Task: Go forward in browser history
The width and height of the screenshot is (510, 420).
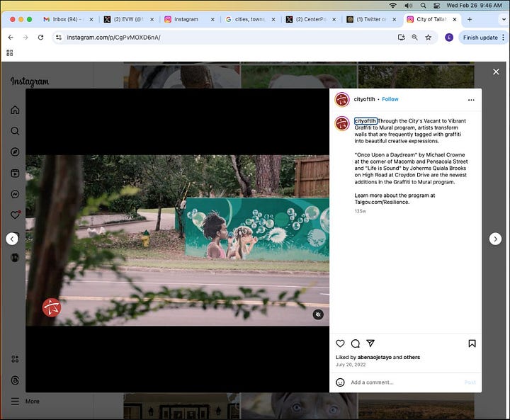Action: (25, 38)
